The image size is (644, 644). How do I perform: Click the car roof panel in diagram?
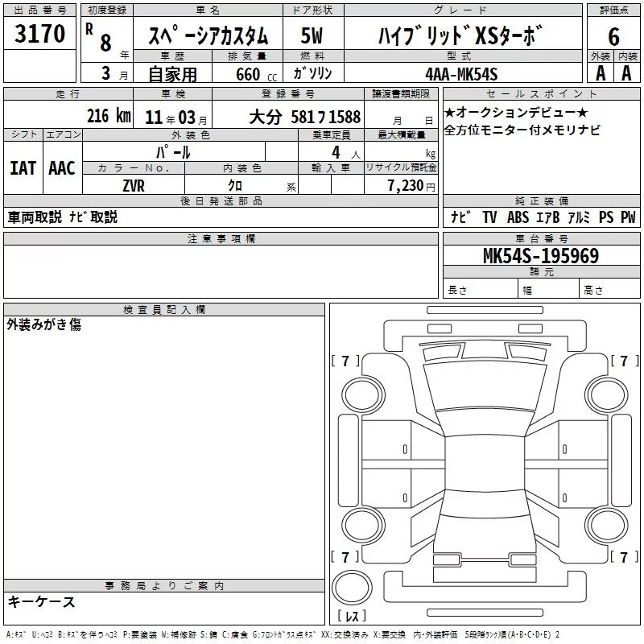(485, 464)
